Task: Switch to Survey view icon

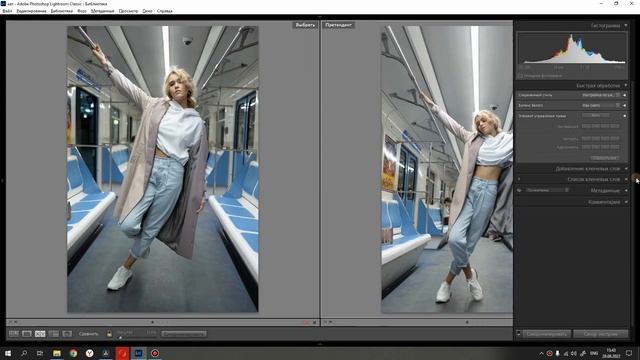Action: [53, 334]
